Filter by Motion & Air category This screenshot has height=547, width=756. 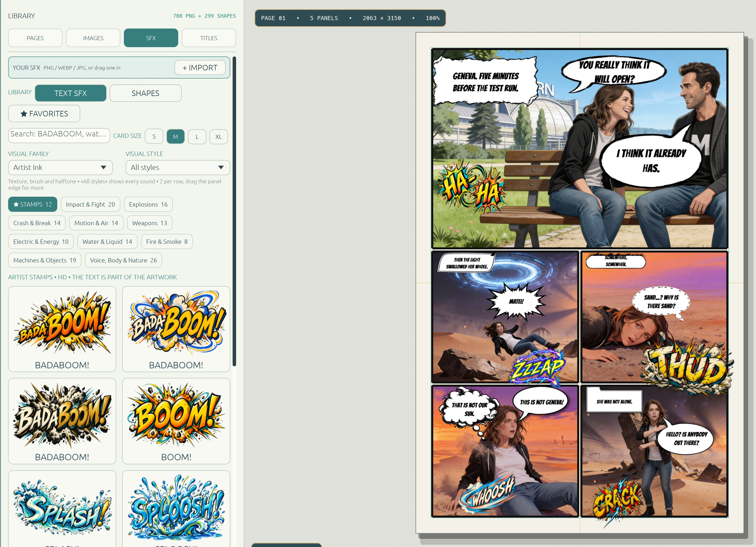pos(96,223)
